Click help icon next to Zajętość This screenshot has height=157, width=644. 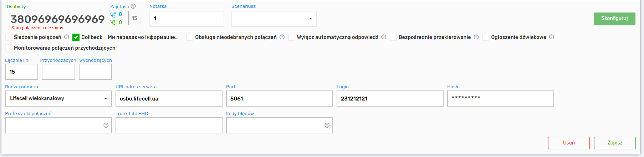(x=133, y=6)
